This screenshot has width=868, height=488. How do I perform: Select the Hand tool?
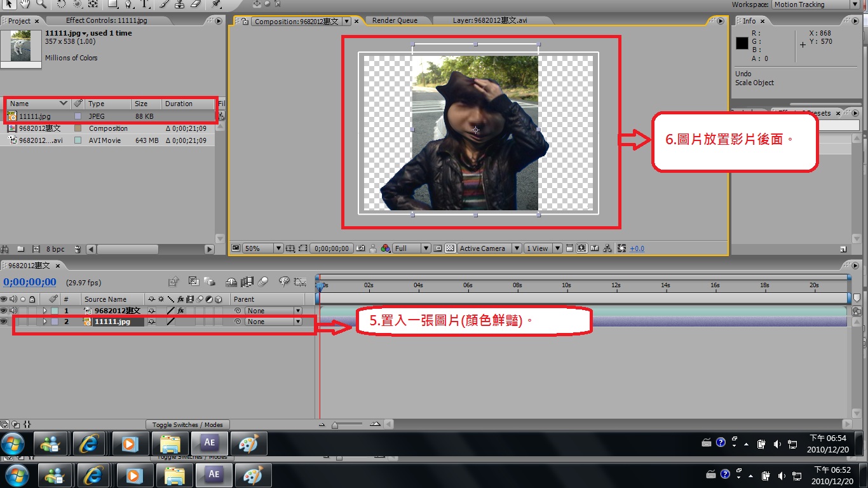(25, 4)
